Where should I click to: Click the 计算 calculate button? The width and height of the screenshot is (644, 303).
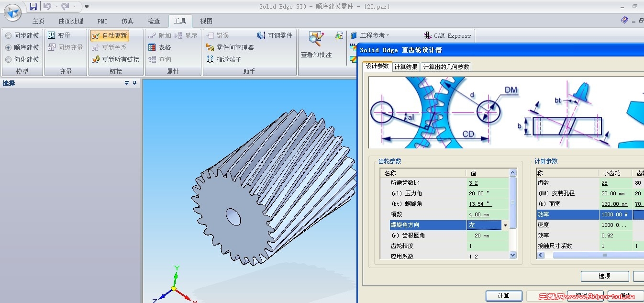(x=504, y=296)
